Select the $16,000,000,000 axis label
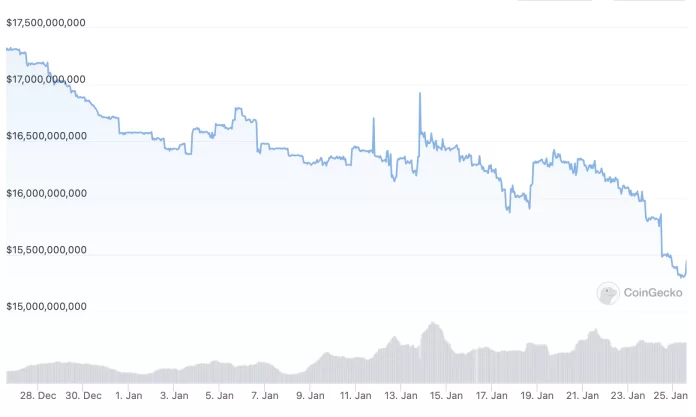Viewport: 696px width, 417px height. [x=46, y=193]
